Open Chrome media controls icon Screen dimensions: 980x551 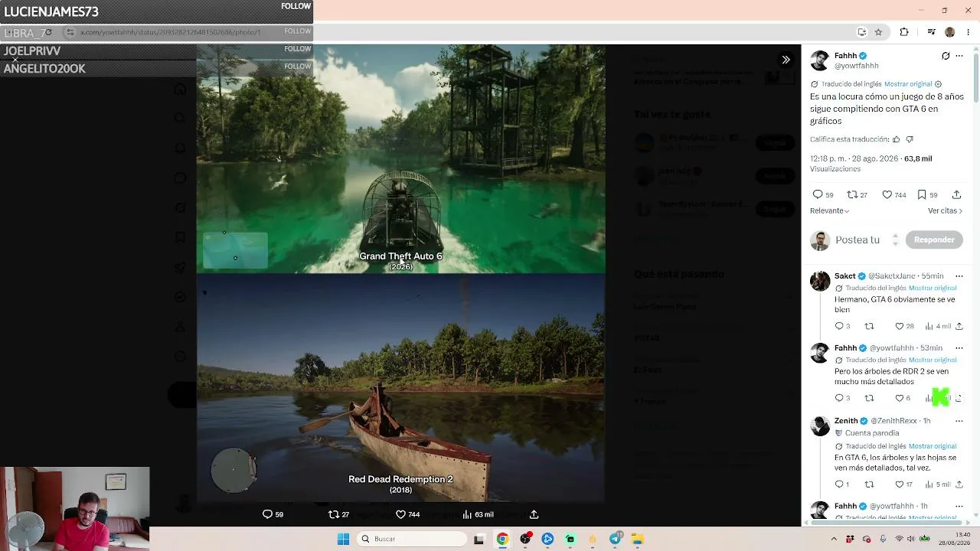[931, 32]
